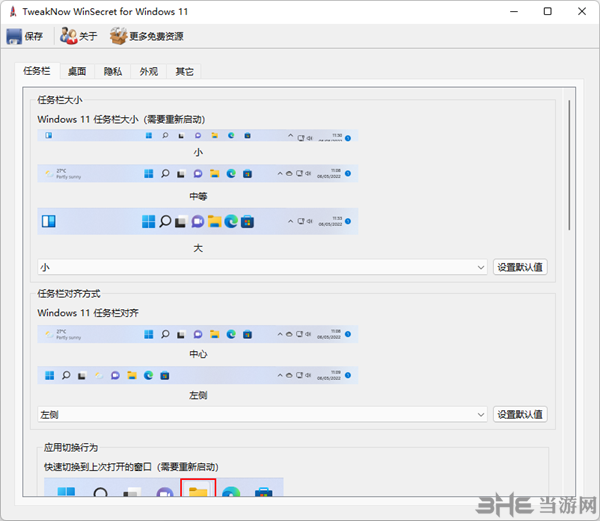Click the 任务栏对齐方式 group heading

click(69, 294)
